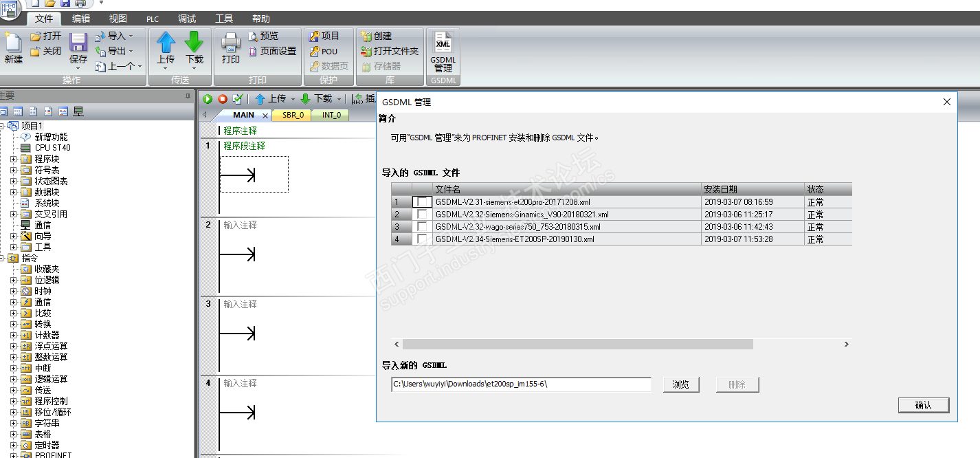
Task: Open 预览 print preview
Action: (263, 36)
